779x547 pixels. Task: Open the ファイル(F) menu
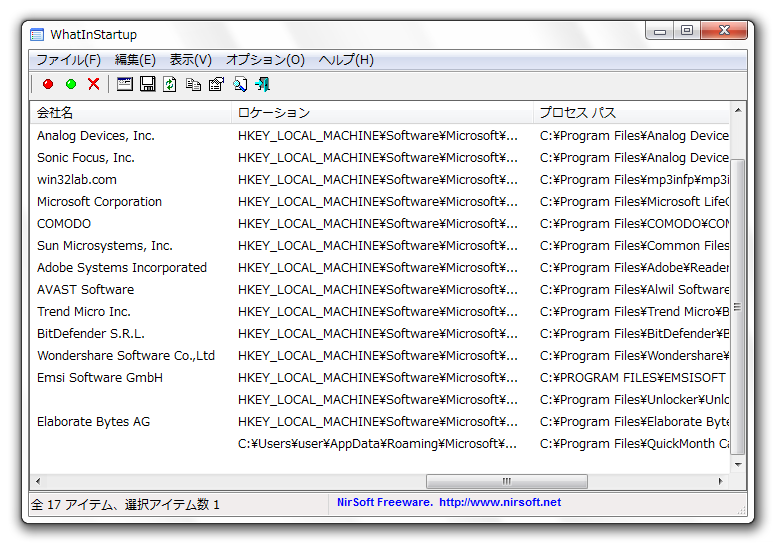click(x=69, y=60)
